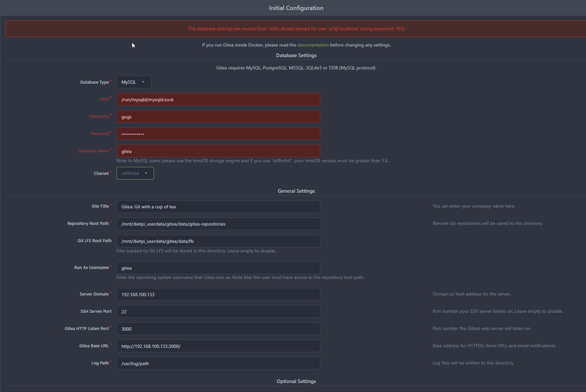Open the Docker documentation link
This screenshot has height=392, width=586.
(x=313, y=45)
